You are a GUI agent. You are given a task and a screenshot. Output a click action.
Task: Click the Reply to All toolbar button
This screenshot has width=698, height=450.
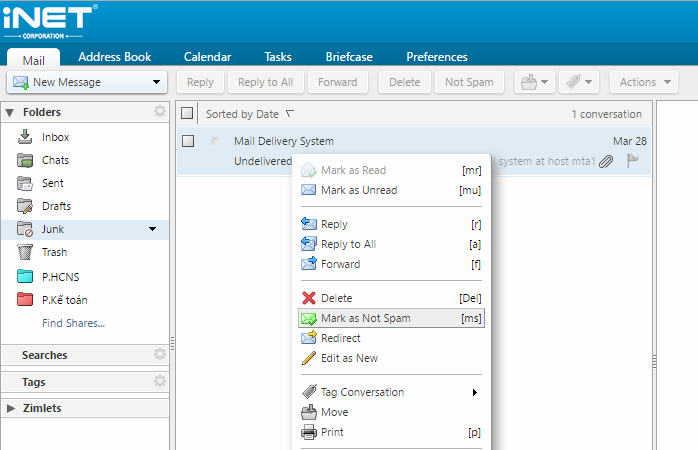(x=265, y=82)
